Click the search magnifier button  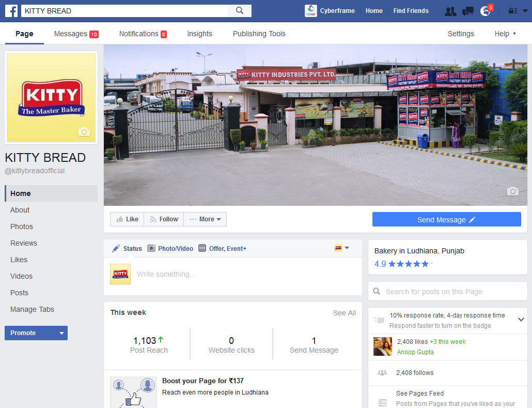click(240, 11)
